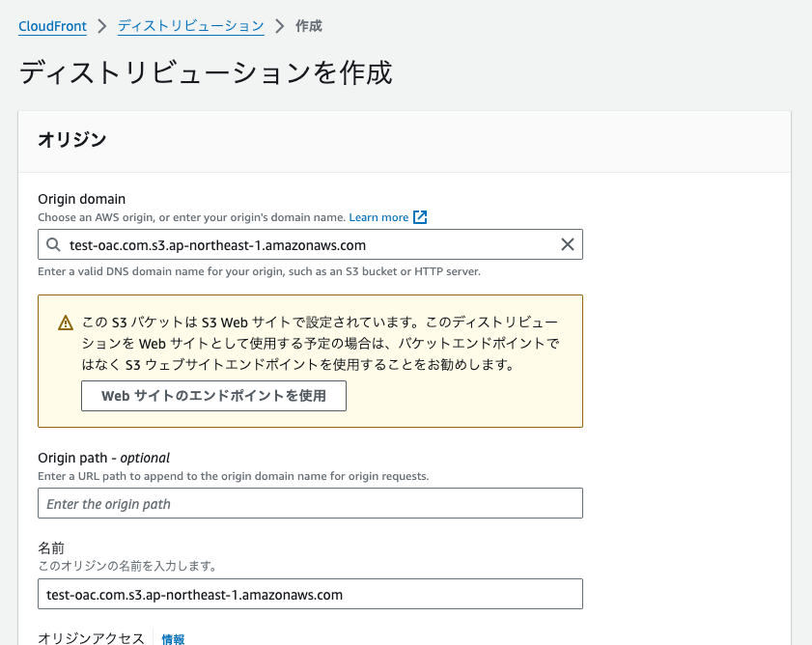
Task: Click the Web サイトのエンドポイントを使用 button
Action: pos(214,396)
